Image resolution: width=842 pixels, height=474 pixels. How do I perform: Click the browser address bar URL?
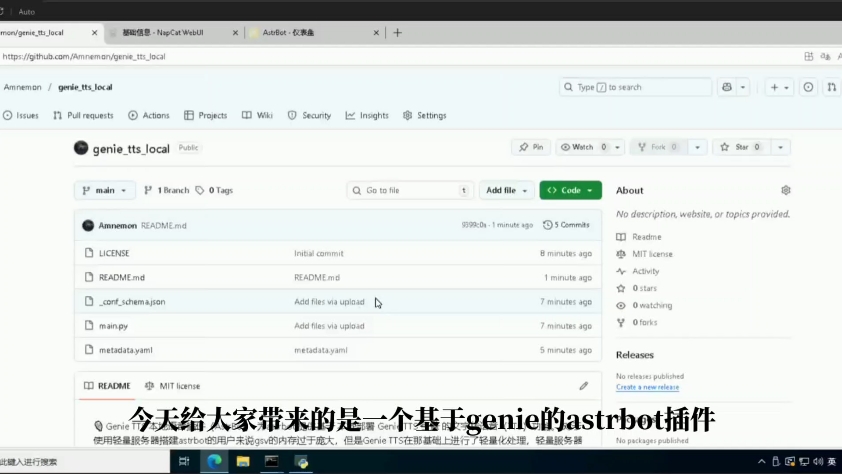84,56
